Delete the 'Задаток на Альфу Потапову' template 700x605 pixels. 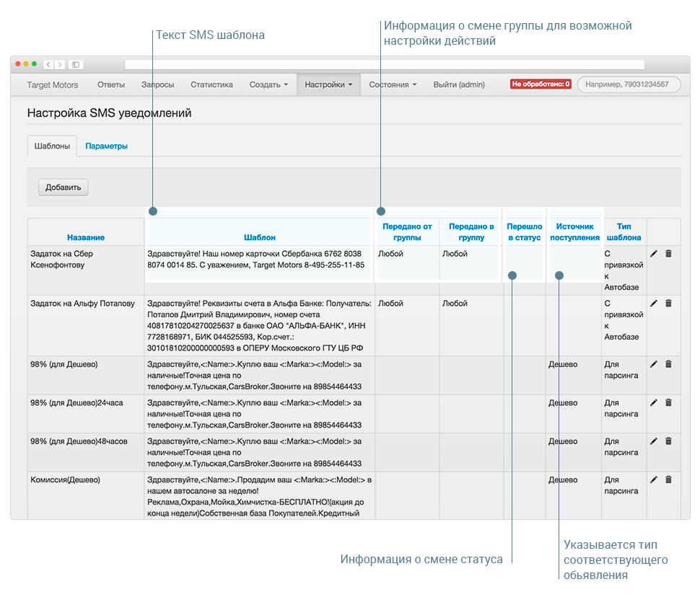[668, 304]
